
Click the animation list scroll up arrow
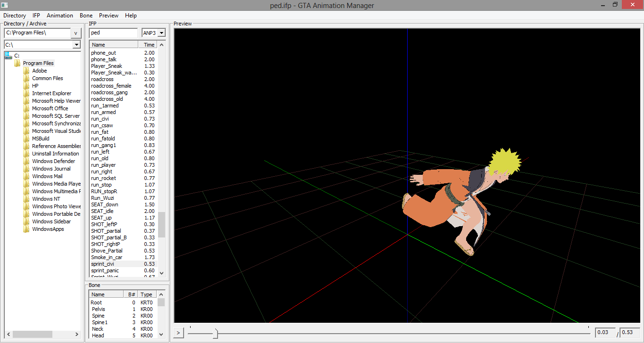pyautogui.click(x=162, y=45)
